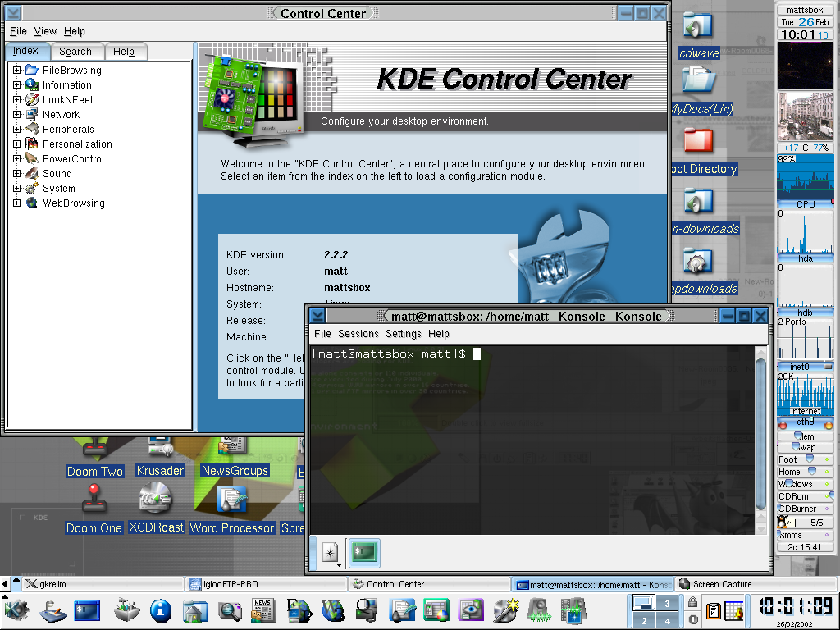Open Control Center View menu
The height and width of the screenshot is (630, 840).
(x=45, y=31)
